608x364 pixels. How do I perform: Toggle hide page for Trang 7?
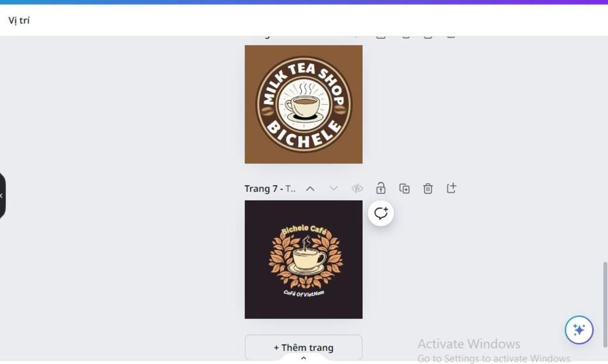pyautogui.click(x=357, y=189)
